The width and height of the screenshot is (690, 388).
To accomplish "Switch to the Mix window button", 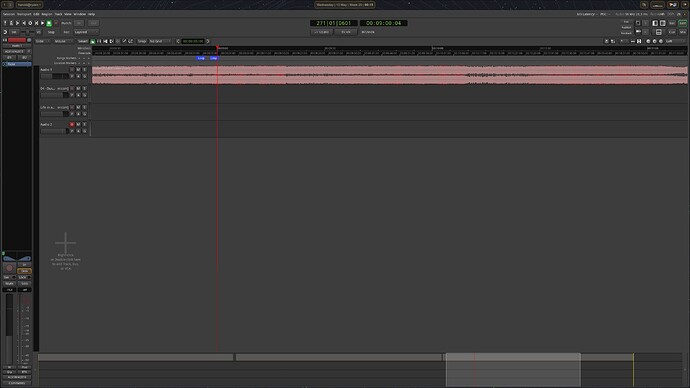I will (683, 32).
